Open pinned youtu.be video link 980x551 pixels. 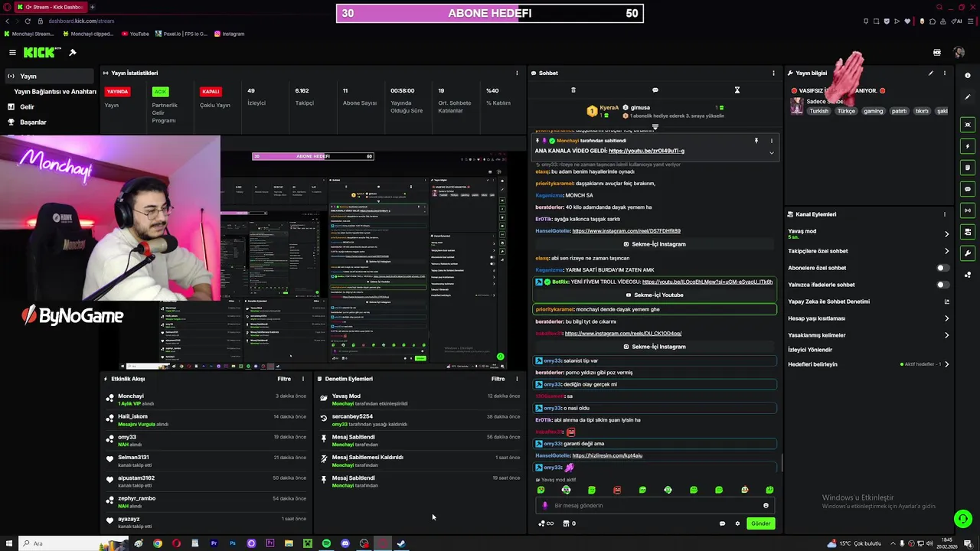point(646,151)
